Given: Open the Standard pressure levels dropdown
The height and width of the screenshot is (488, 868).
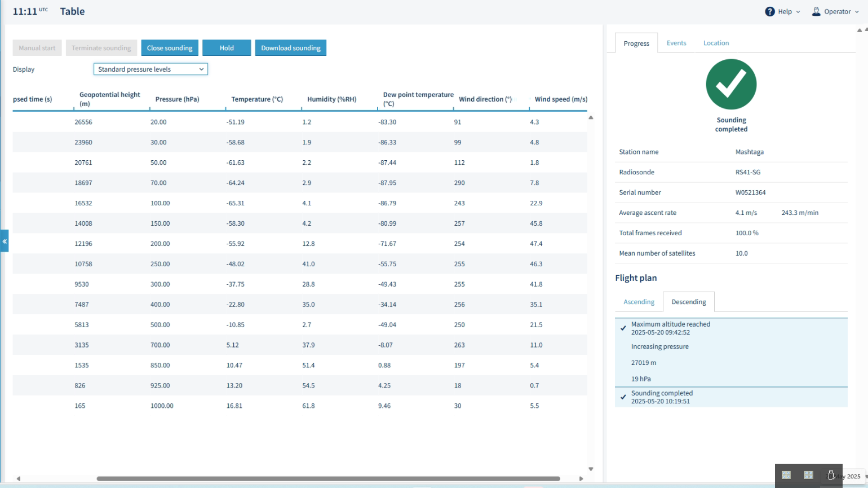Looking at the screenshot, I should pyautogui.click(x=150, y=69).
